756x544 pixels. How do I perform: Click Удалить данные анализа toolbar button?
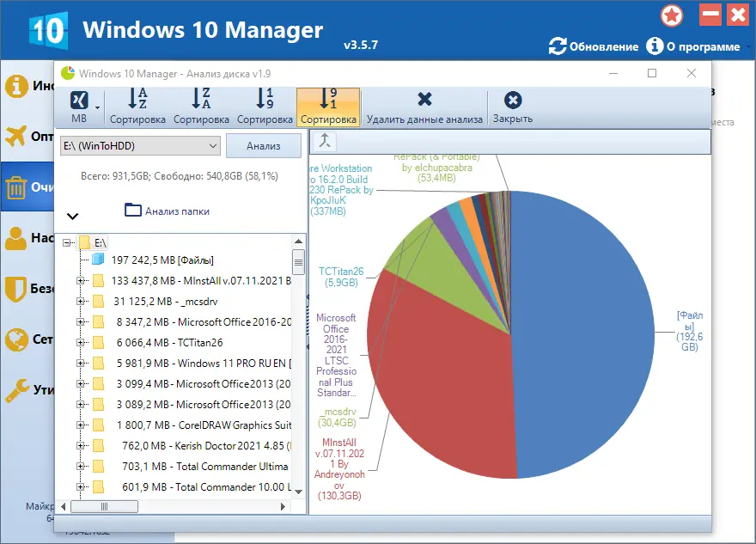(x=424, y=107)
